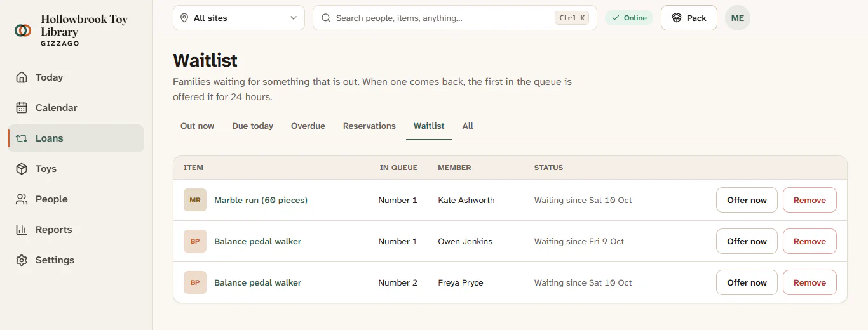Click the location pin icon
Image resolution: width=868 pixels, height=330 pixels.
184,18
